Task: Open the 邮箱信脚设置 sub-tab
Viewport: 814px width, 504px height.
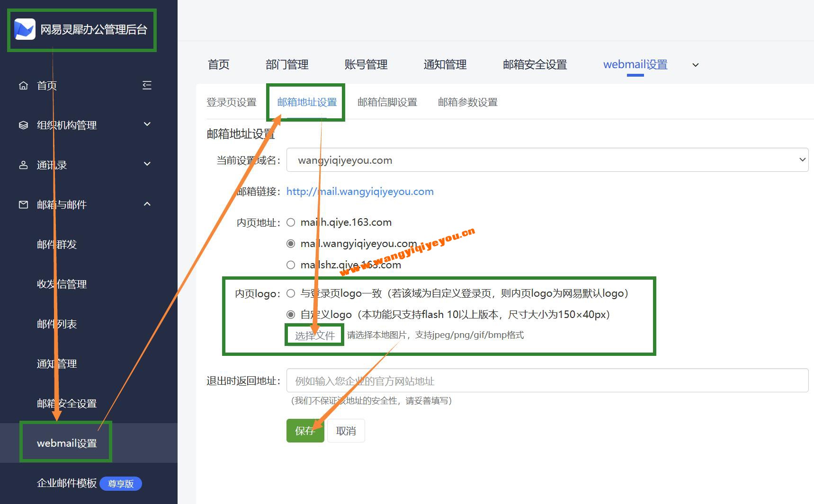Action: point(387,102)
